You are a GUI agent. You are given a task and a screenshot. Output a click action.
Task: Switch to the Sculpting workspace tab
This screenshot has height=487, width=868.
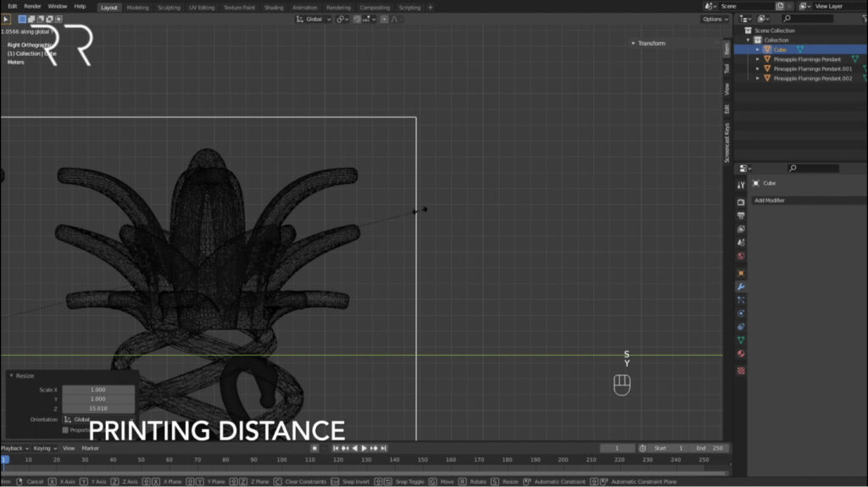(x=169, y=8)
